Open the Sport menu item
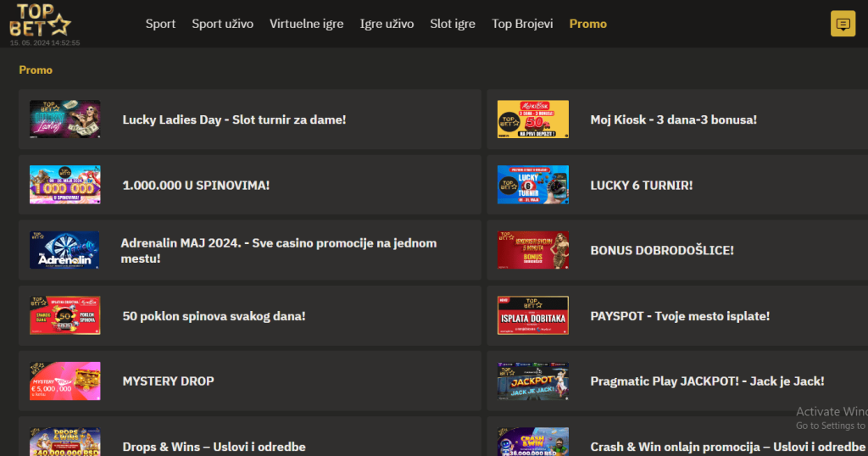868x456 pixels. 160,24
